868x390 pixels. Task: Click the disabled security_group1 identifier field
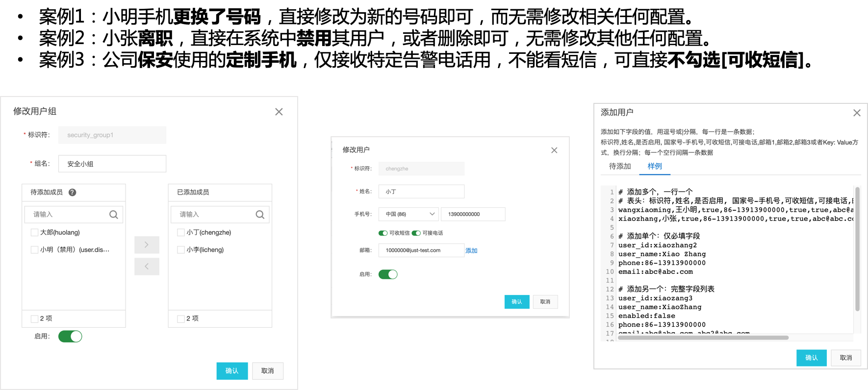[x=112, y=135]
